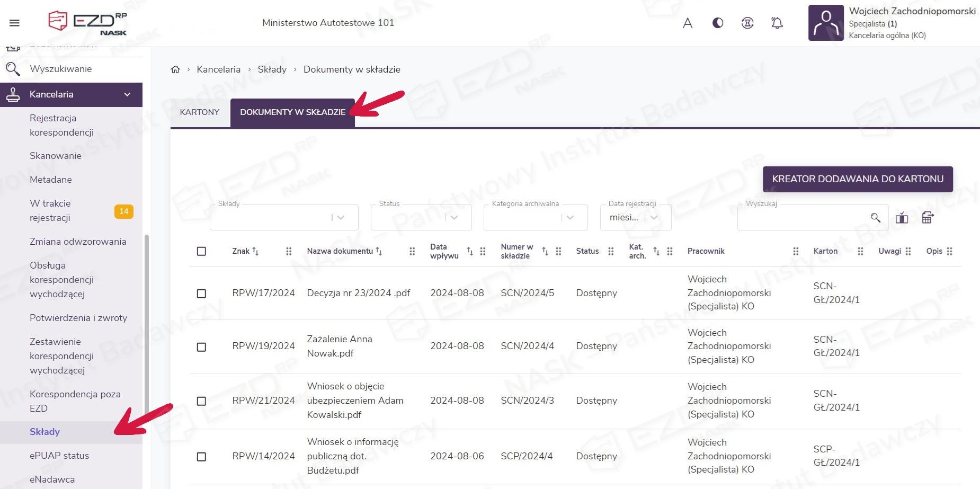Viewport: 980px width, 489px height.
Task: Sort by Znak column arrows
Action: [255, 251]
